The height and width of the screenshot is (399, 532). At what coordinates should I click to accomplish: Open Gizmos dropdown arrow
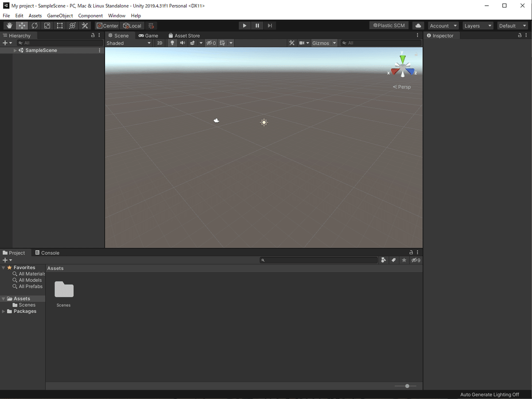click(x=334, y=43)
